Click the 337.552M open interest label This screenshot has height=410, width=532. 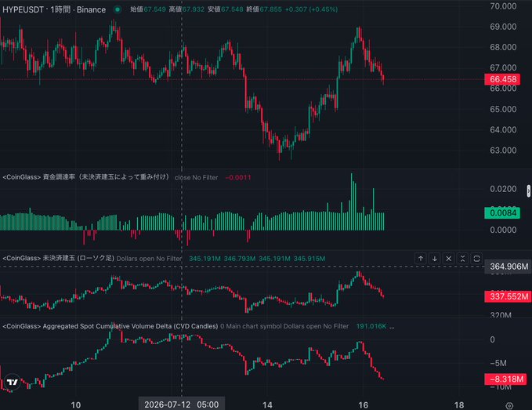508,296
